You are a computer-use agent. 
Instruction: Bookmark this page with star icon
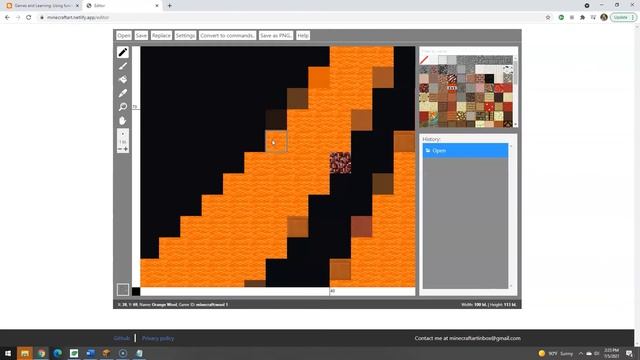click(548, 18)
